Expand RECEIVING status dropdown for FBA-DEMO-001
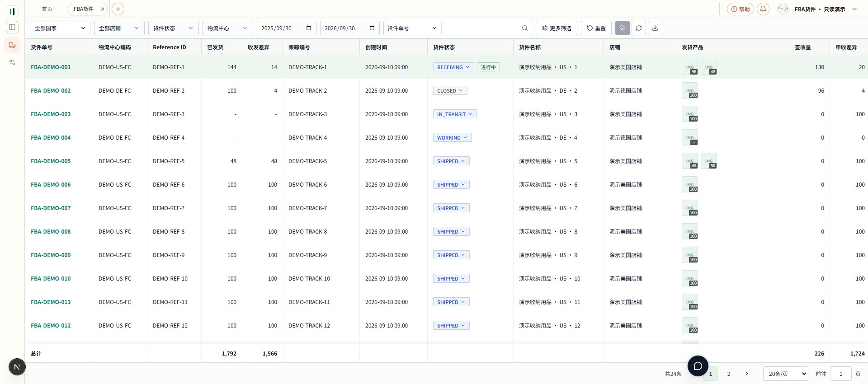The image size is (868, 384). pos(453,67)
